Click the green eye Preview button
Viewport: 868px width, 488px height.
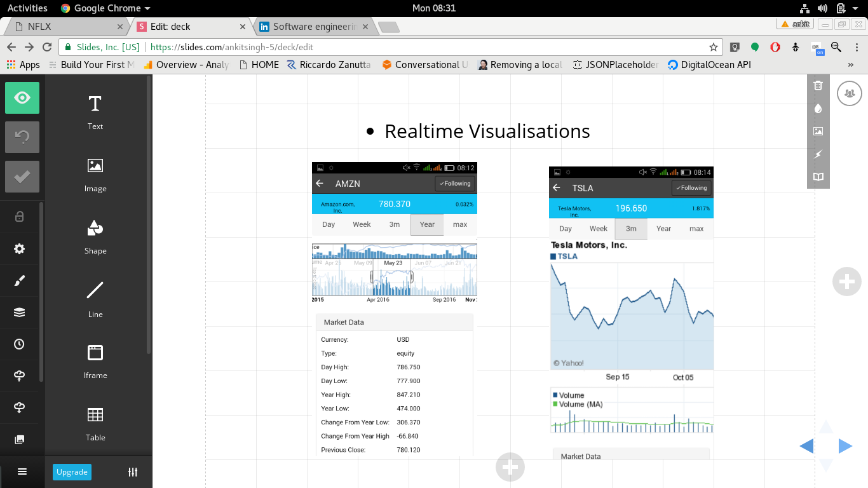pos(22,98)
